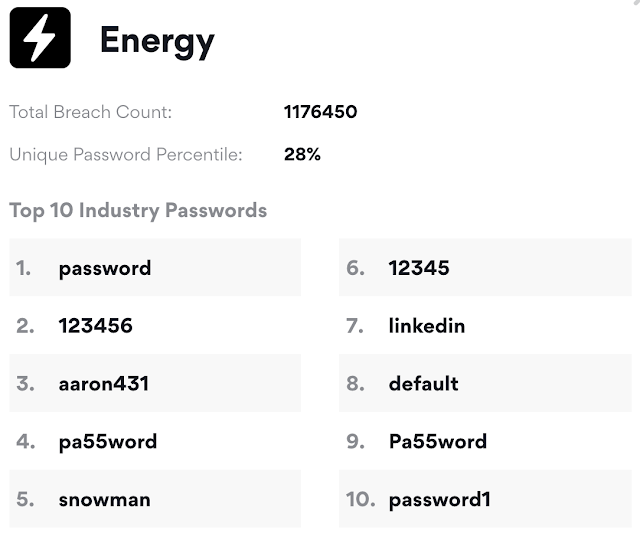The width and height of the screenshot is (640, 537).
Task: Click the breach count value 1176450
Action: pyautogui.click(x=320, y=112)
